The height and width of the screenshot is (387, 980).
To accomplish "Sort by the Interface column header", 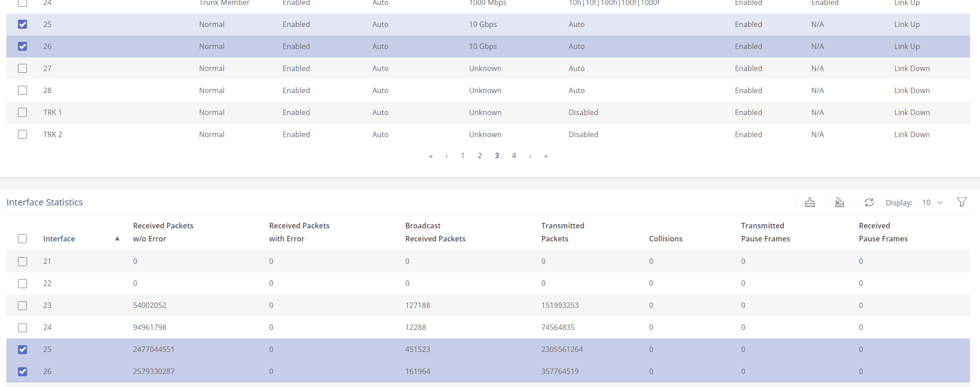I will (x=59, y=239).
